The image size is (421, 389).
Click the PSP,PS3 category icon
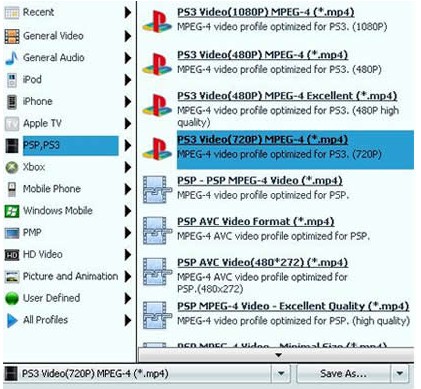click(x=12, y=146)
